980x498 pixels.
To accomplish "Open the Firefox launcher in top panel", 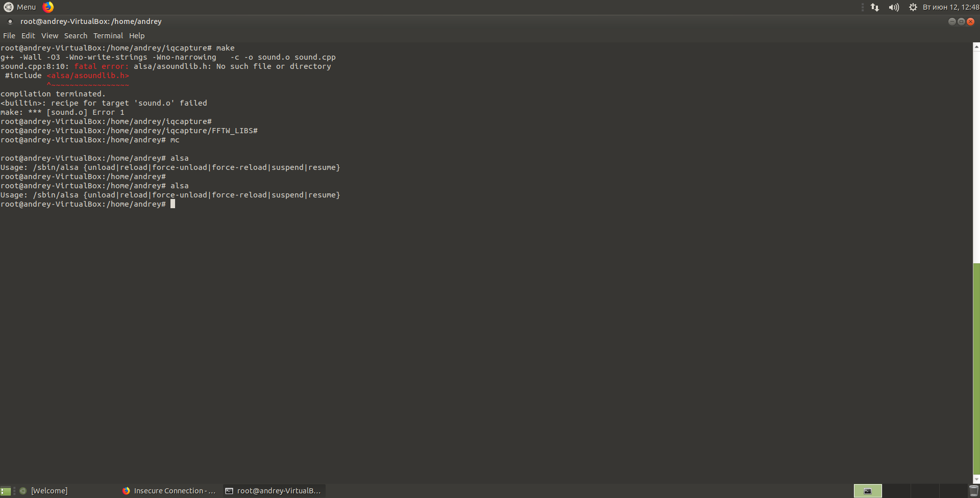I will click(x=48, y=7).
